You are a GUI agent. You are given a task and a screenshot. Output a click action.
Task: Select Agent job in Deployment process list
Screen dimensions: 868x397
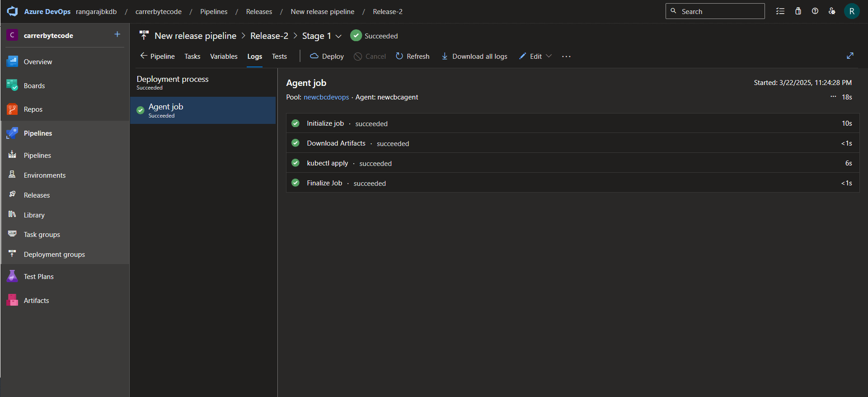[x=203, y=110]
